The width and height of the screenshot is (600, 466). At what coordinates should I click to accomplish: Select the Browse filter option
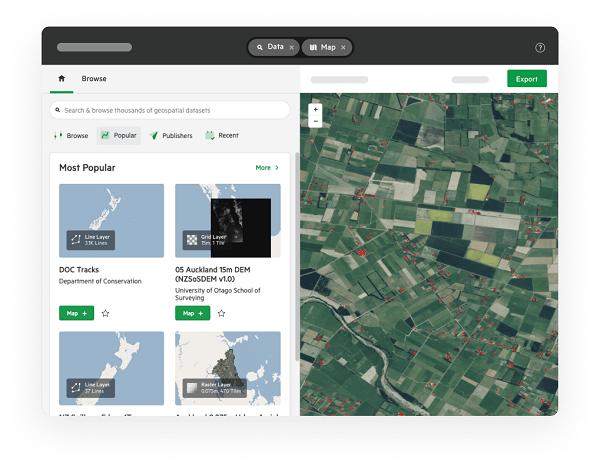tap(71, 135)
